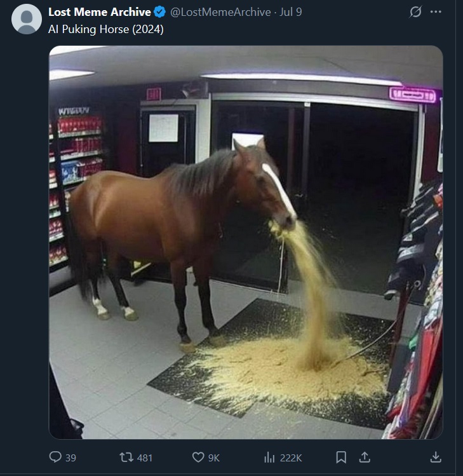The height and width of the screenshot is (476, 463).
Task: Click the 222K views count
Action: [x=291, y=458]
